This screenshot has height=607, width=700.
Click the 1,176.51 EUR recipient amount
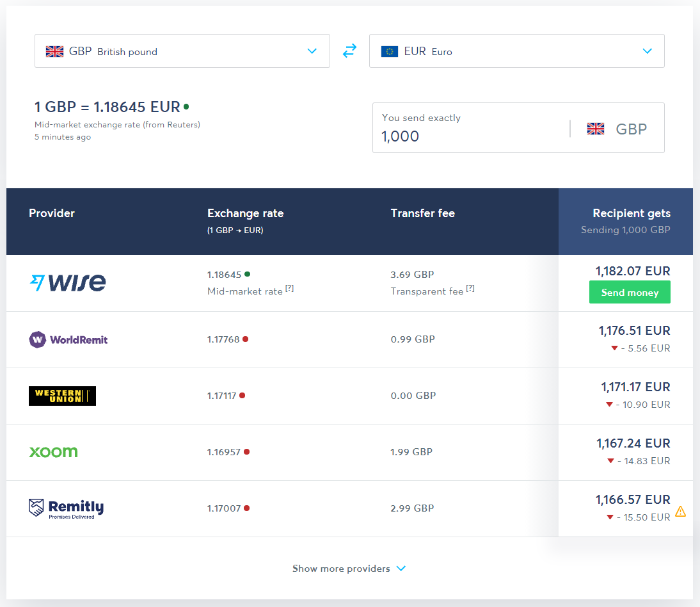(634, 330)
